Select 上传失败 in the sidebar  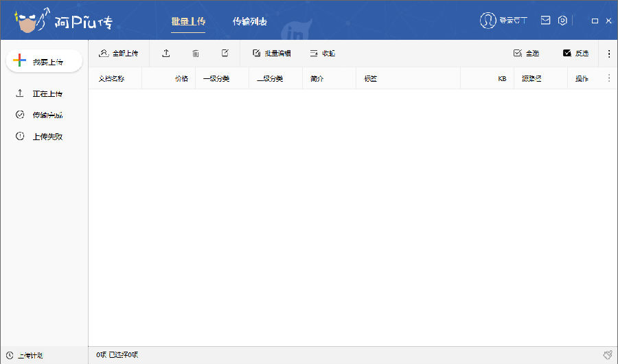point(47,136)
